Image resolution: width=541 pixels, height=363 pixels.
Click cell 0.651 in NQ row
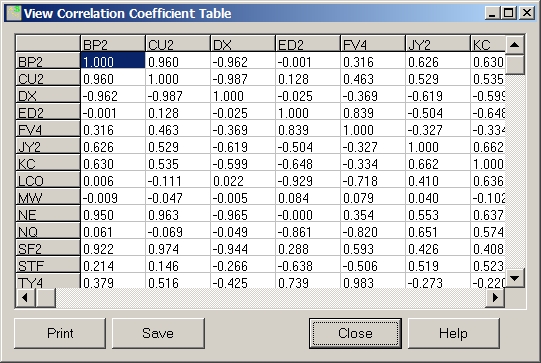coord(437,230)
